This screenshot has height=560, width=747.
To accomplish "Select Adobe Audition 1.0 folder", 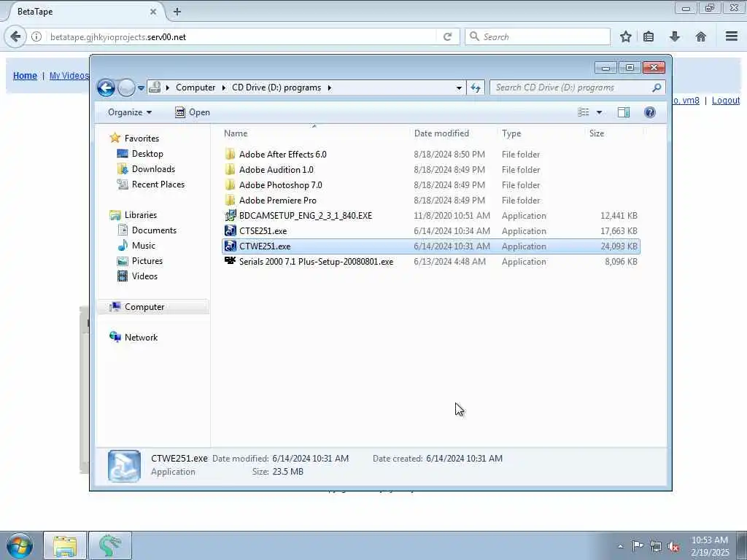I will 276,169.
